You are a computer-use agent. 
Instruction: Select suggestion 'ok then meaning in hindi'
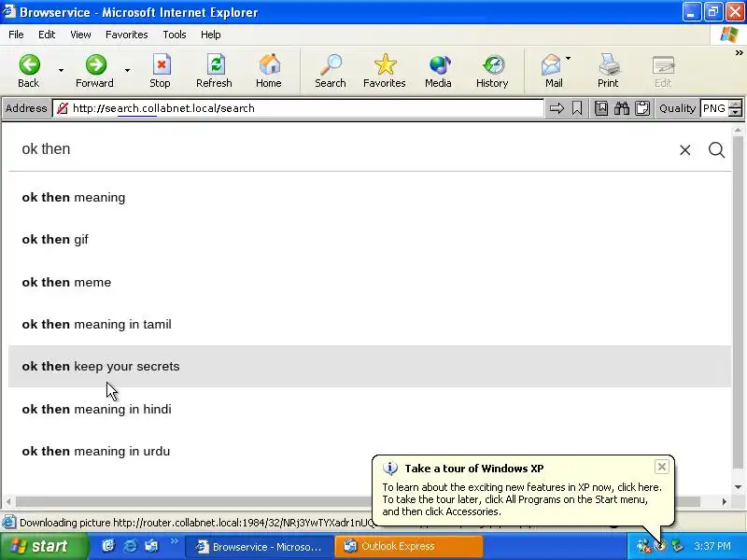[370, 409]
